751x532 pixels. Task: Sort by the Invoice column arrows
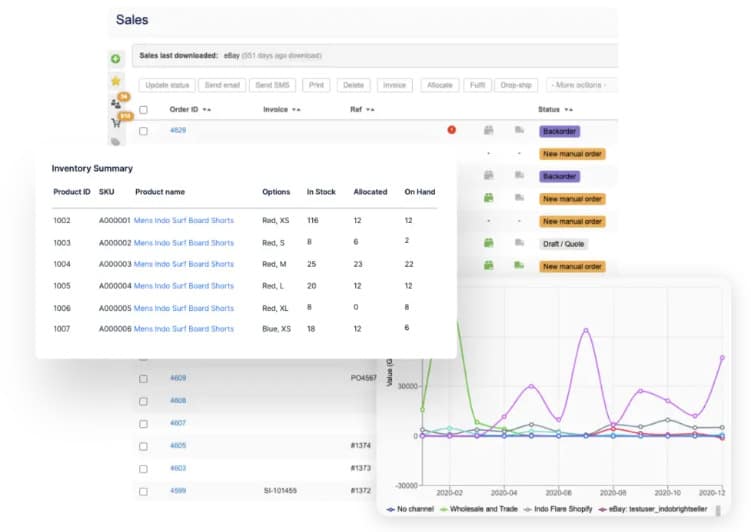tap(296, 110)
